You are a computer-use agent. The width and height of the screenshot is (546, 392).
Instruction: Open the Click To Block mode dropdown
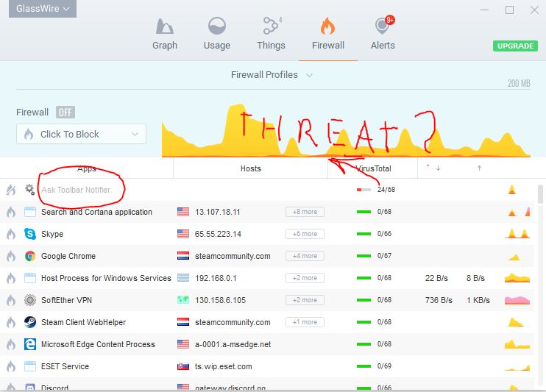(81, 134)
